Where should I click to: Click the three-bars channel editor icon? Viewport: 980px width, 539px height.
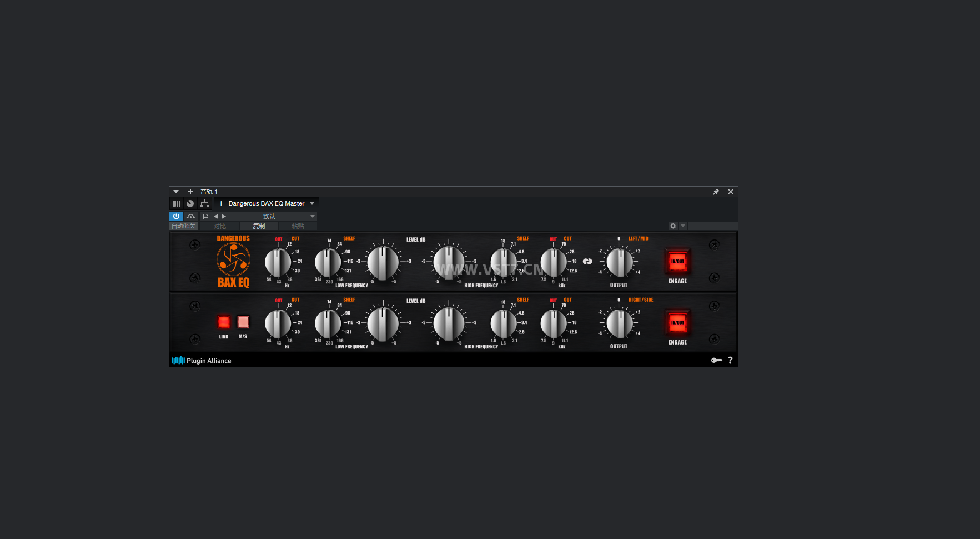(x=177, y=203)
